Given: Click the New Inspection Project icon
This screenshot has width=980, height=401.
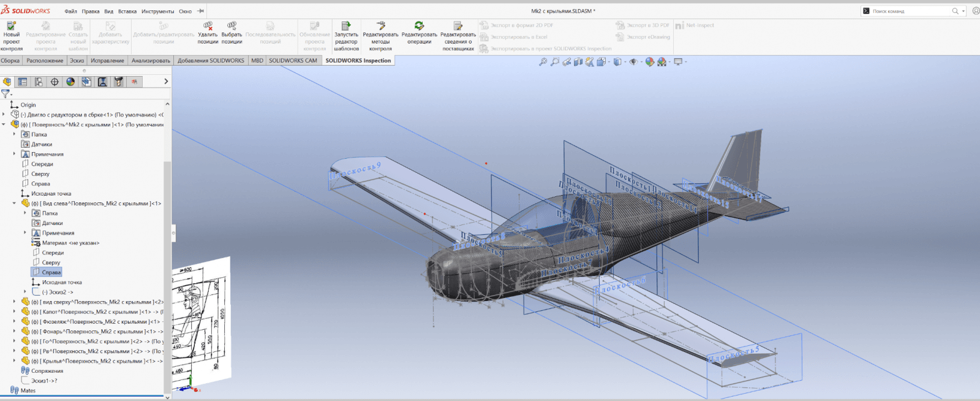Looking at the screenshot, I should [11, 26].
